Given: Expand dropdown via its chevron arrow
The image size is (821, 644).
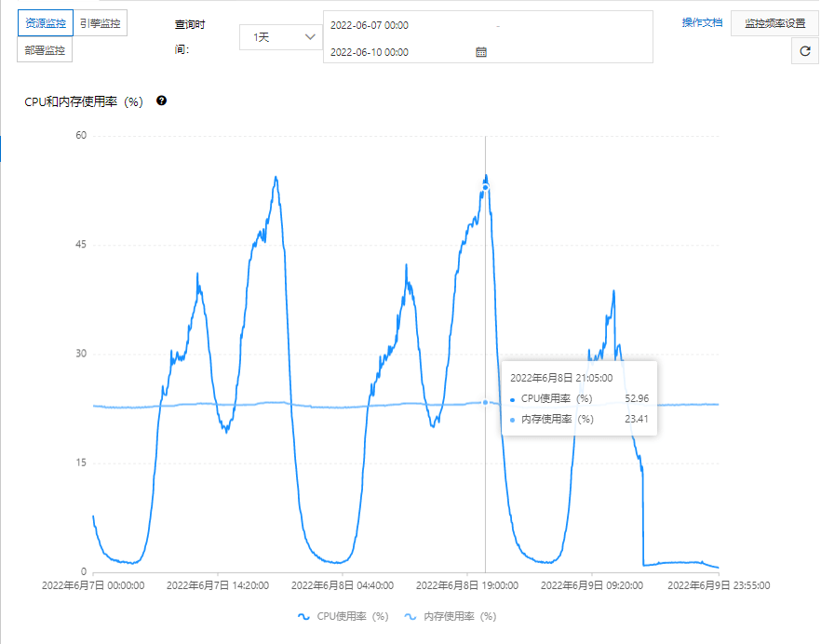Looking at the screenshot, I should coord(310,37).
